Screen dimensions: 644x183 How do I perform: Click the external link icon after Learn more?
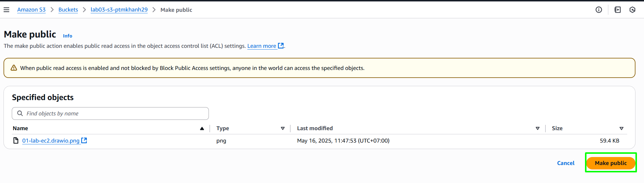tap(281, 46)
